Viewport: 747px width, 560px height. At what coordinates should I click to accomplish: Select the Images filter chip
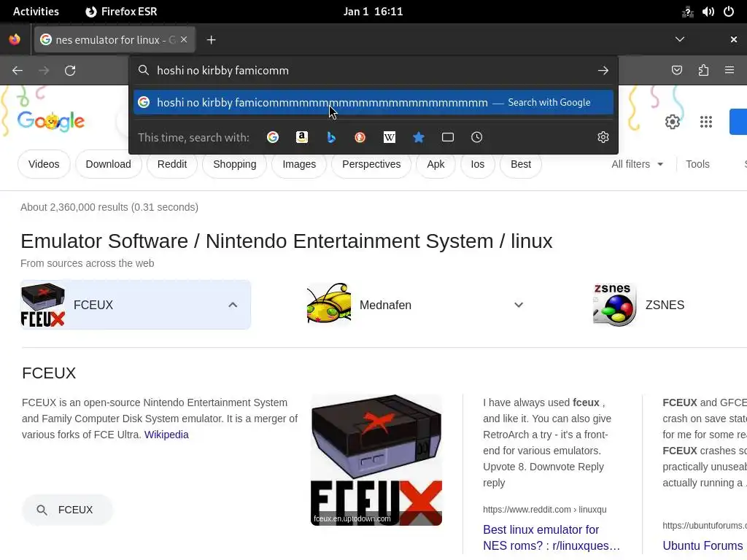pyautogui.click(x=299, y=164)
